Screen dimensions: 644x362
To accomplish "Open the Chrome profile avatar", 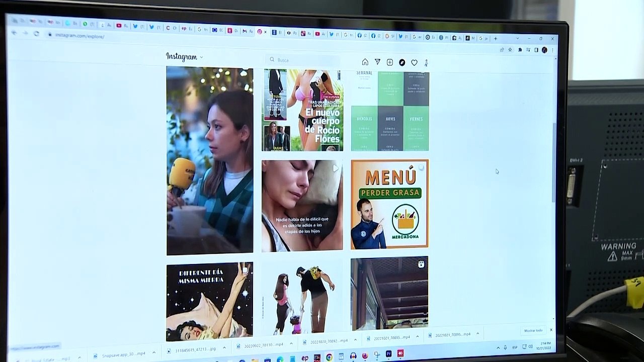I will (x=544, y=50).
